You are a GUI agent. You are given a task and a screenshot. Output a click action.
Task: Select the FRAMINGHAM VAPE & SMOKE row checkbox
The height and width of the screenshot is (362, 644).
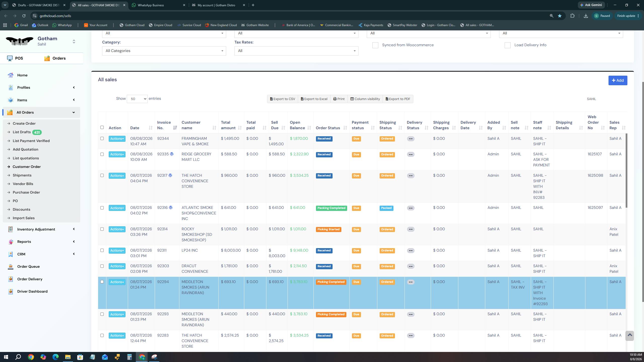102,139
